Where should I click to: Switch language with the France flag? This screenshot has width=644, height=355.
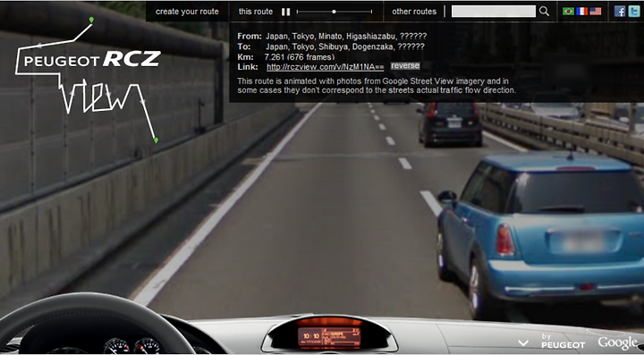click(x=582, y=12)
